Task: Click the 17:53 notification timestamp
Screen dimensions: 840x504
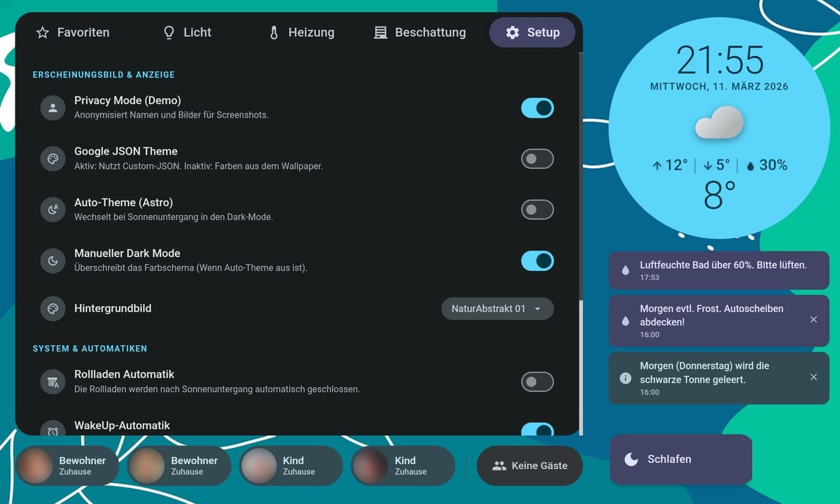Action: (650, 278)
